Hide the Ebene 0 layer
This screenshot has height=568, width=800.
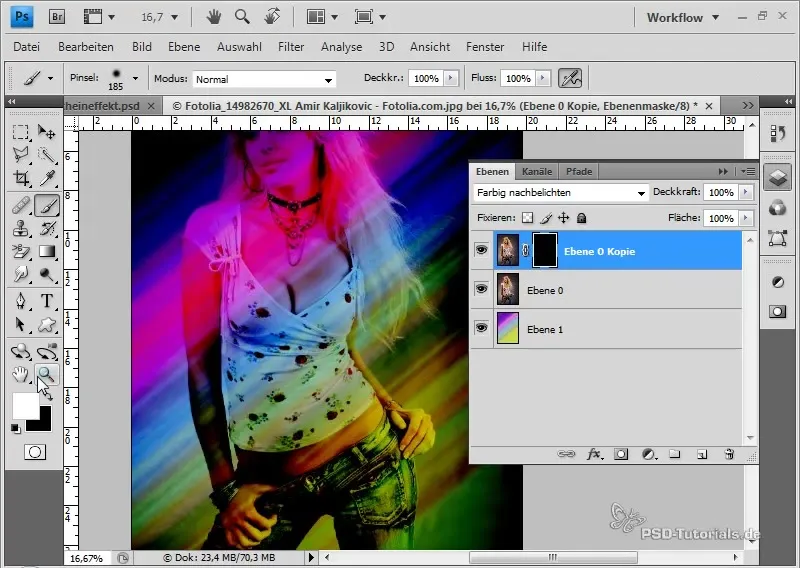pos(481,289)
